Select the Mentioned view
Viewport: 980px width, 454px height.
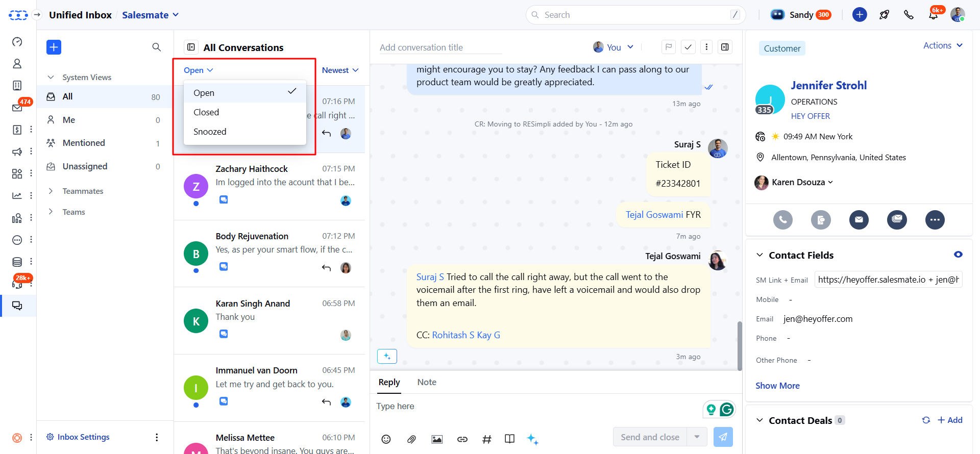pos(105,143)
